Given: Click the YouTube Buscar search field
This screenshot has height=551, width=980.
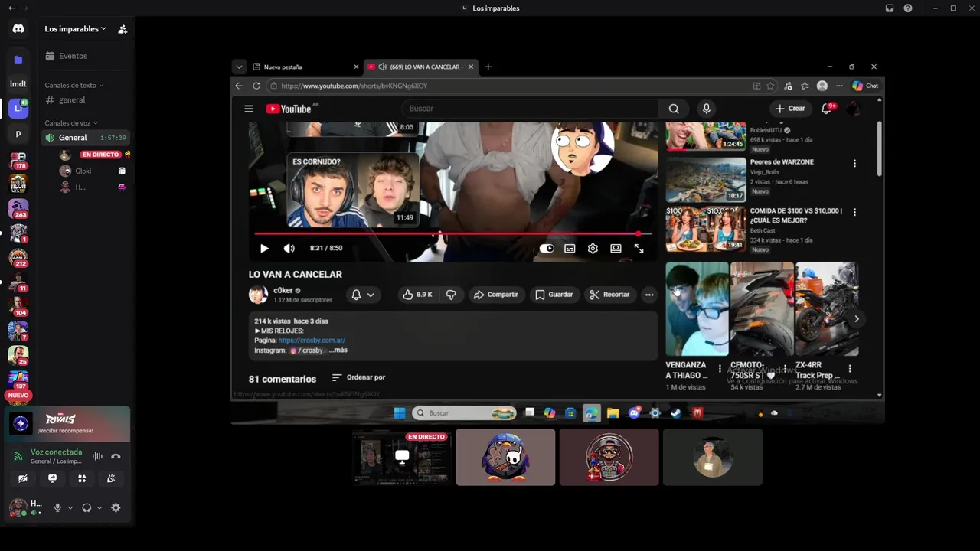Looking at the screenshot, I should point(530,109).
